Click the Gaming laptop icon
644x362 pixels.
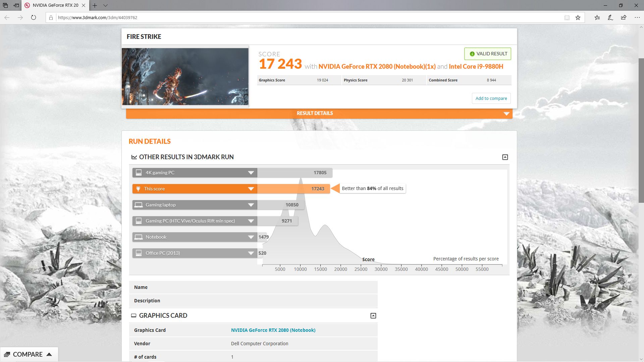[138, 205]
